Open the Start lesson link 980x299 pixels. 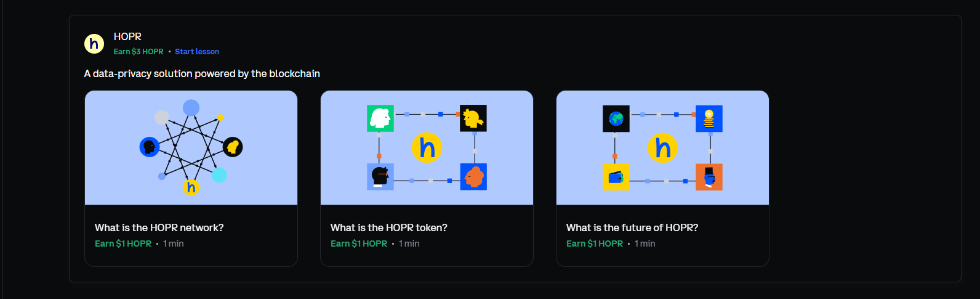197,52
